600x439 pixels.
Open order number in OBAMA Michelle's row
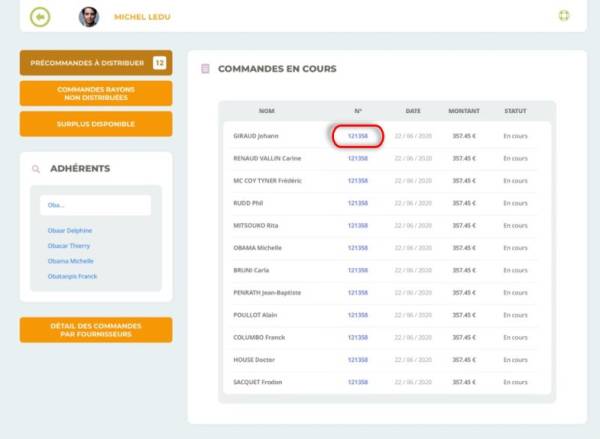click(358, 248)
